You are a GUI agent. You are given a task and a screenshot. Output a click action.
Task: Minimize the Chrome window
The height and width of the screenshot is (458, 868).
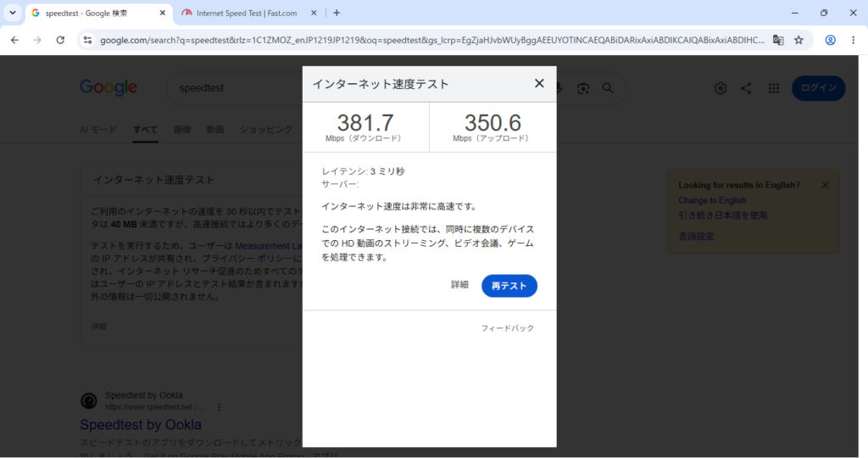click(x=795, y=13)
